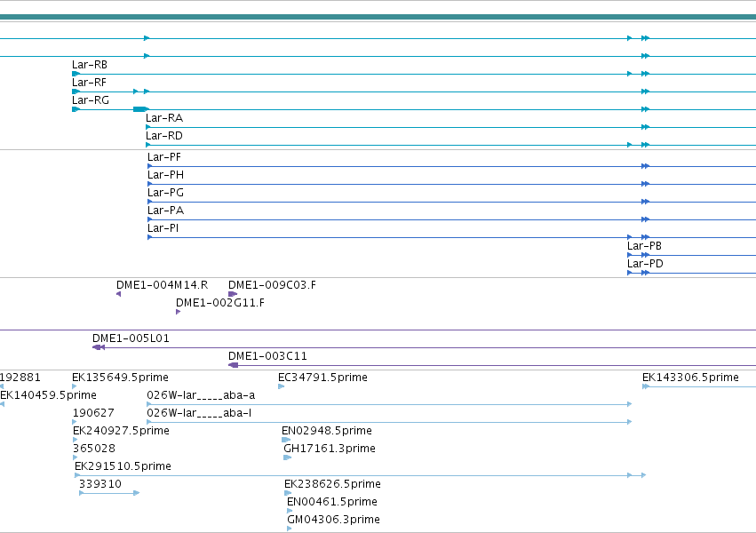This screenshot has height=533, width=756.
Task: Click the DME1-005L01 feature label
Action: [131, 338]
